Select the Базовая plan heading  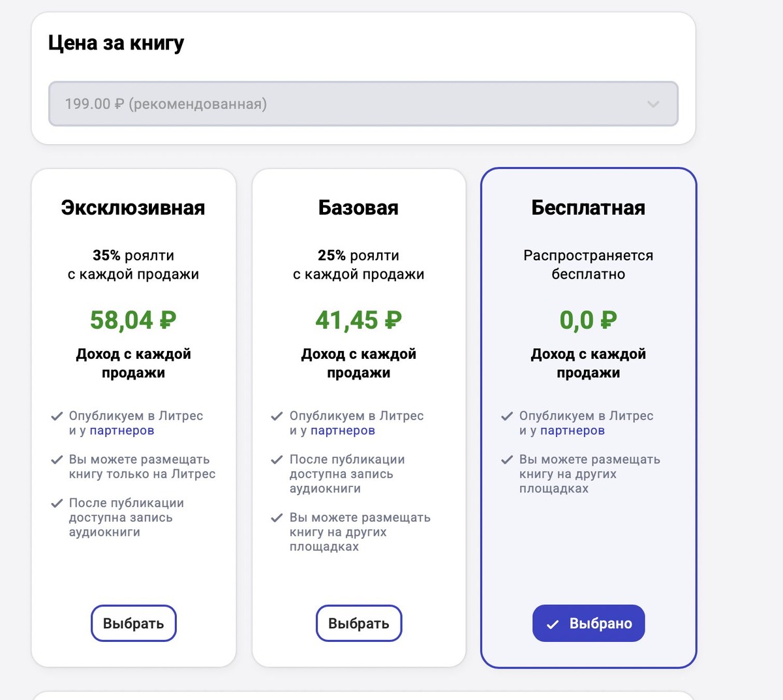point(358,207)
